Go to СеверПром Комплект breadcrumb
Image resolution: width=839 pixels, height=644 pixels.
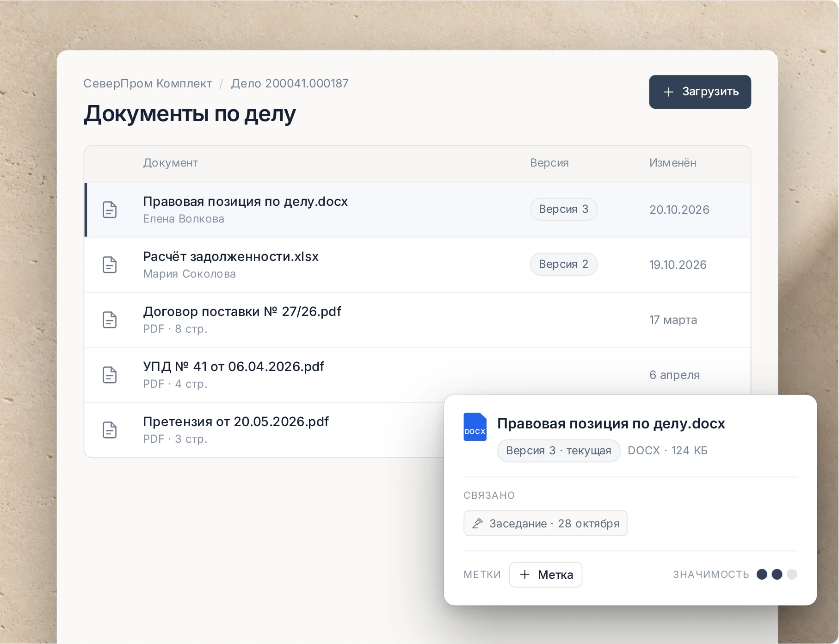coord(148,84)
